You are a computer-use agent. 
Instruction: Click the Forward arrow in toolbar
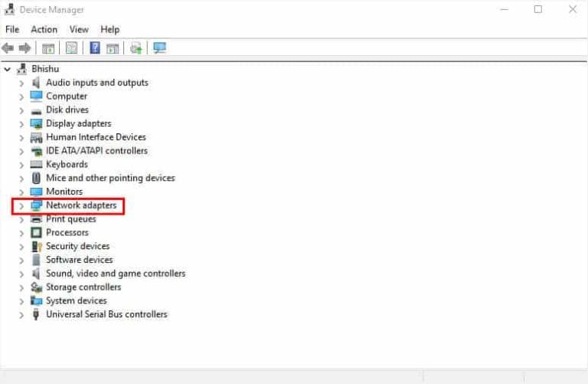click(x=24, y=48)
